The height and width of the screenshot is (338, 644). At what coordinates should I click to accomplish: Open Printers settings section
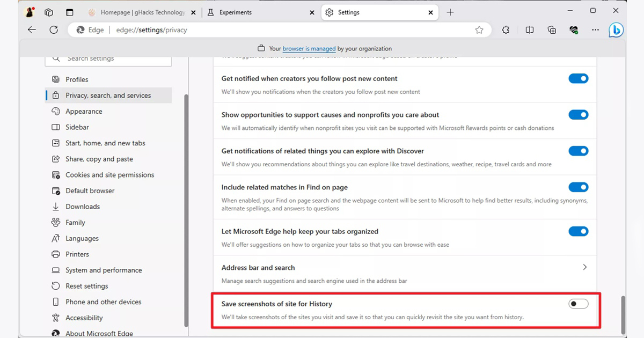pyautogui.click(x=108, y=254)
